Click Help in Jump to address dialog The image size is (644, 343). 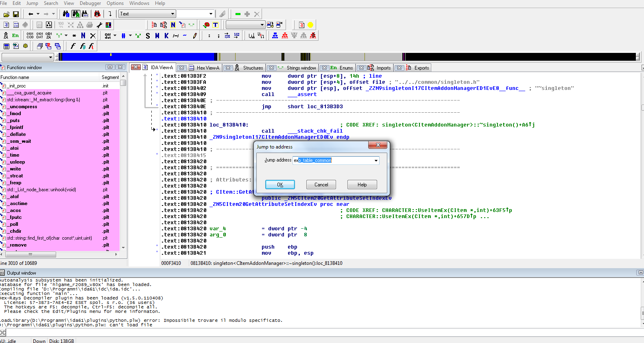click(362, 185)
